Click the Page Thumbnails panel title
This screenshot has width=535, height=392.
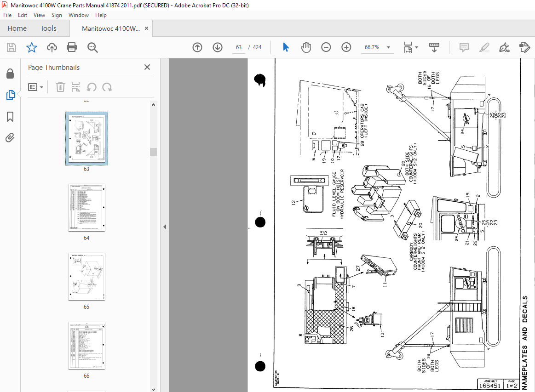coord(54,68)
